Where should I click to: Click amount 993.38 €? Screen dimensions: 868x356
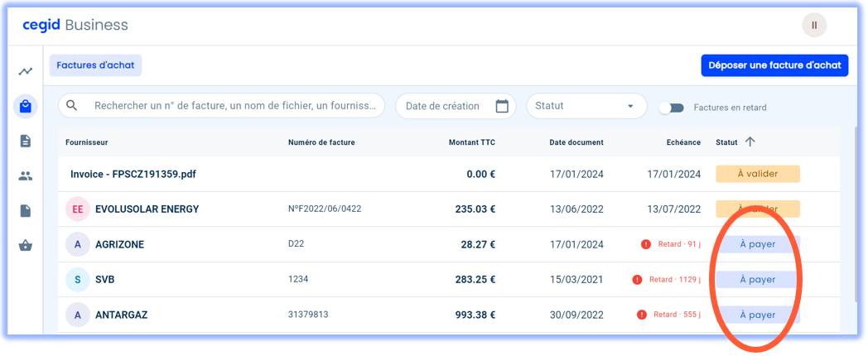pyautogui.click(x=475, y=315)
